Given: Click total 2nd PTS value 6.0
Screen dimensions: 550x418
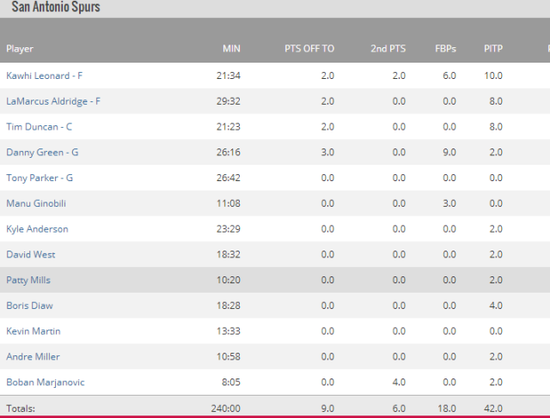Looking at the screenshot, I should point(399,409).
